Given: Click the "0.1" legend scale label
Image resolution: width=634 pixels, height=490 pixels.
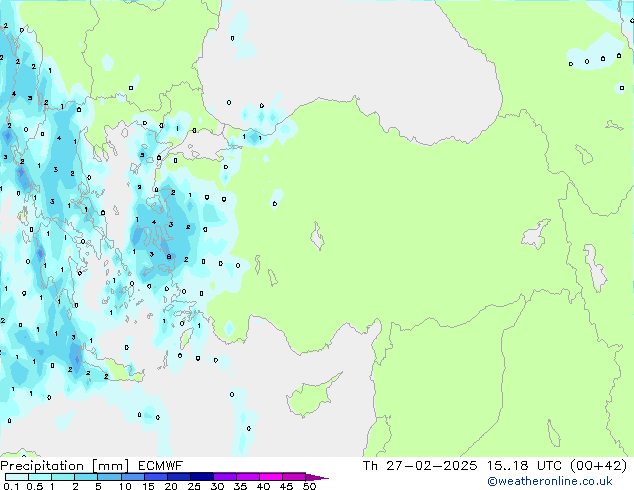Looking at the screenshot, I should (11, 486).
